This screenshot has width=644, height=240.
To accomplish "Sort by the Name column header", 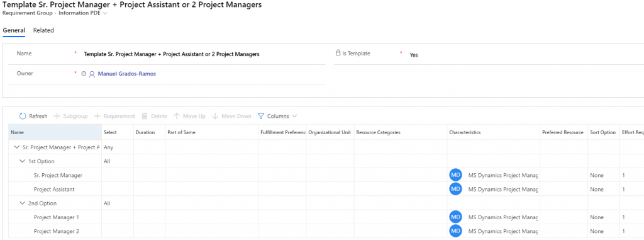I will point(55,132).
